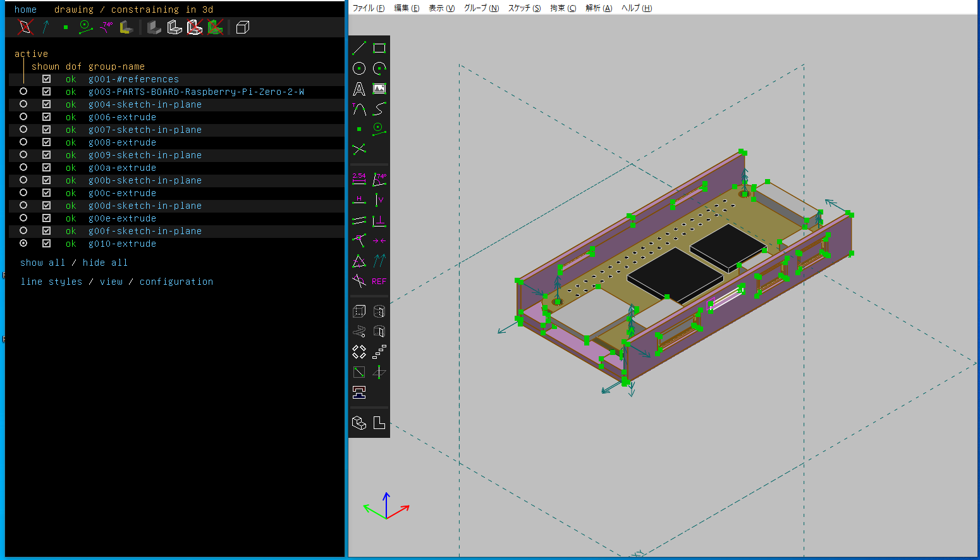The width and height of the screenshot is (980, 560).
Task: Select the rectangle sketch tool
Action: pyautogui.click(x=379, y=48)
